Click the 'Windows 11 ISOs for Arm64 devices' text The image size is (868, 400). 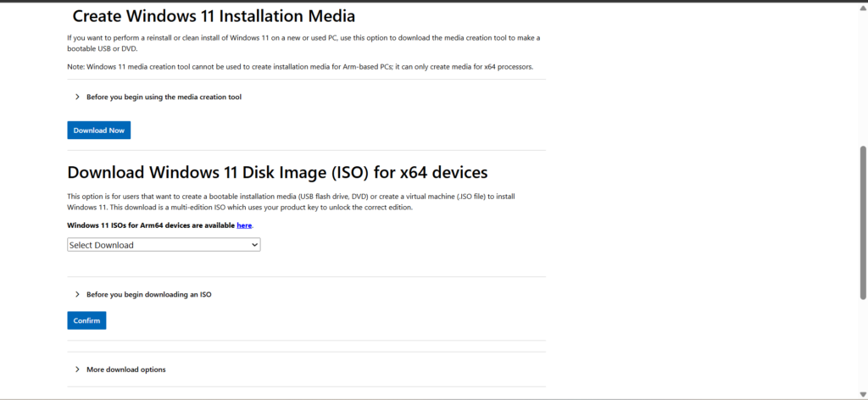[x=151, y=225]
